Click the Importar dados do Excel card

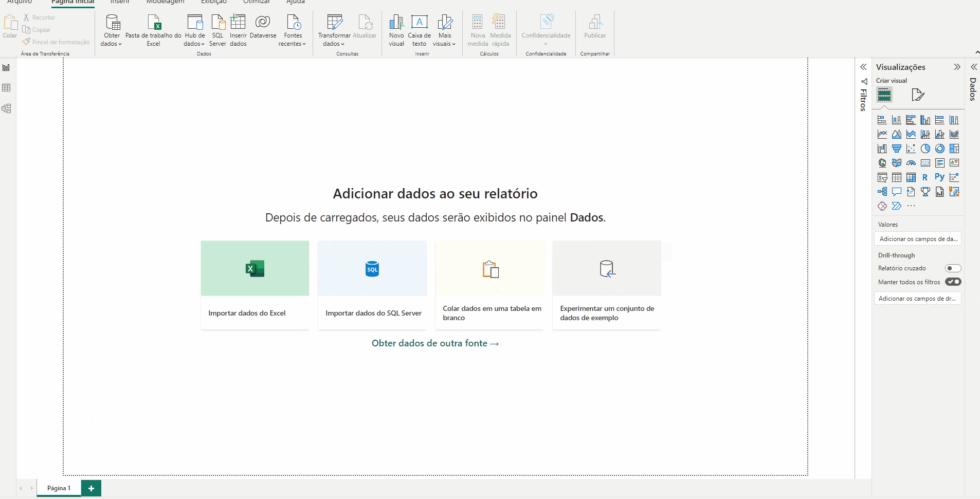255,285
